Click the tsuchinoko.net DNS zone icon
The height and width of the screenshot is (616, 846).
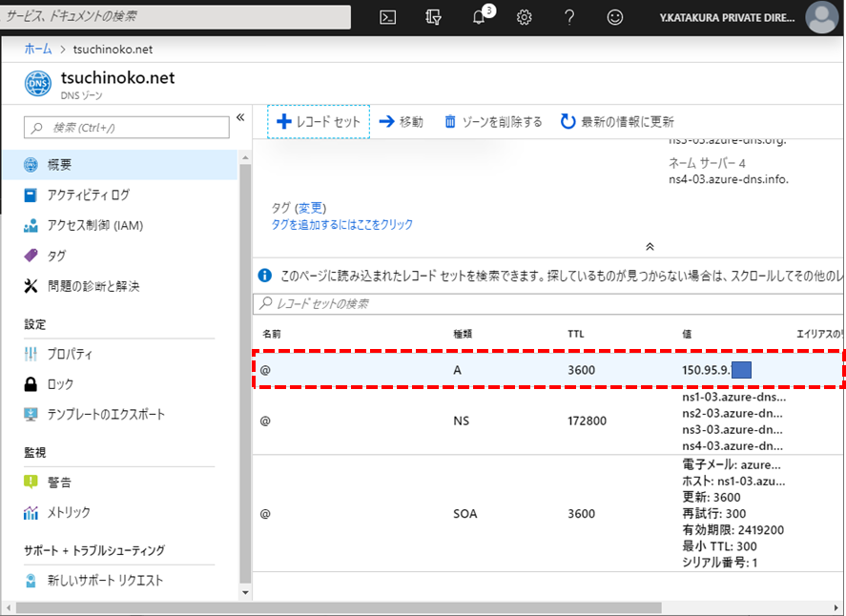pos(38,84)
